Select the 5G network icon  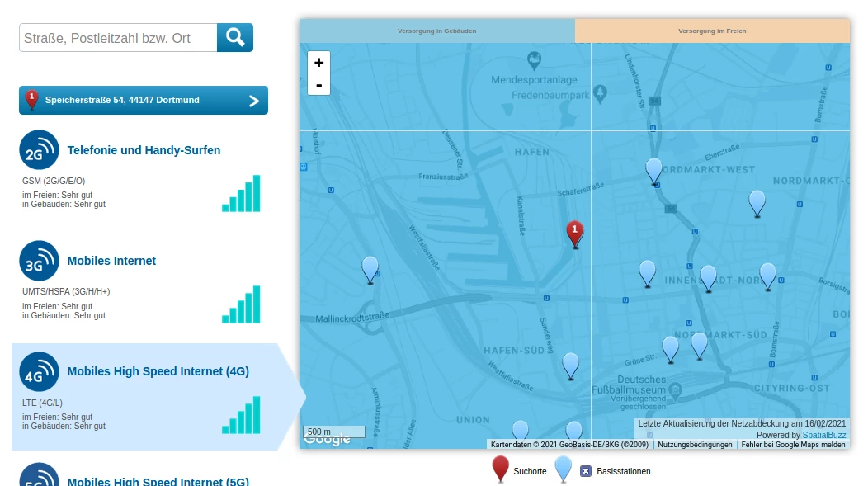(39, 475)
